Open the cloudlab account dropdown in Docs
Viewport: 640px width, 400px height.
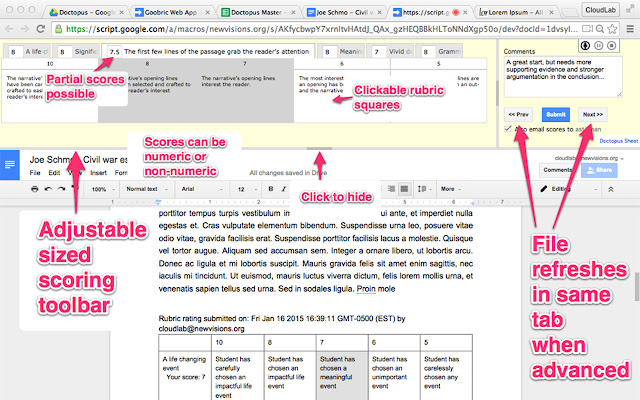(589, 158)
